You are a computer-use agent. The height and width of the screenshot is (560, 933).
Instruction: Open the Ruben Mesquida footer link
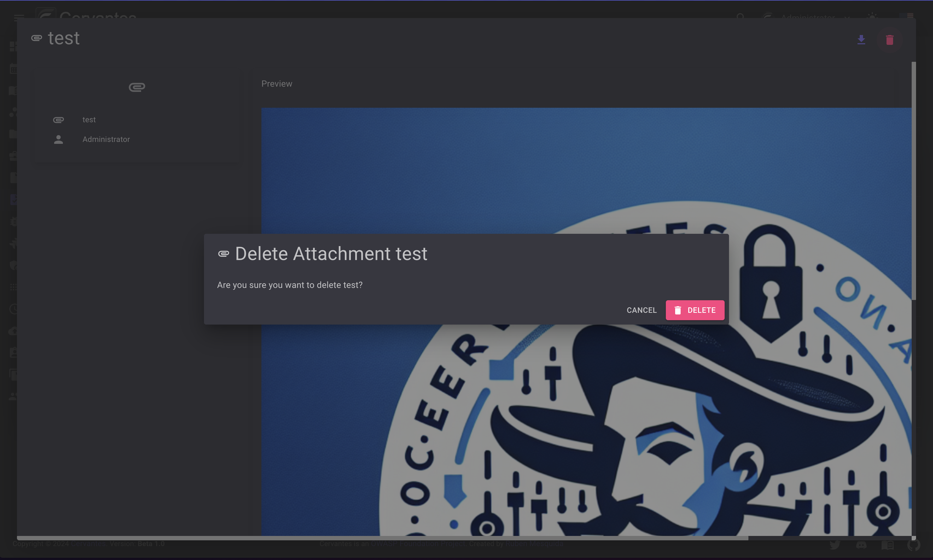[x=534, y=544]
